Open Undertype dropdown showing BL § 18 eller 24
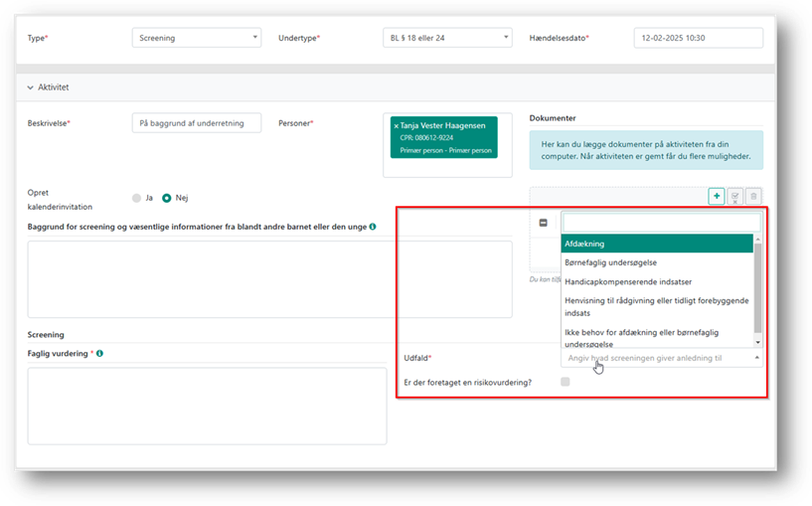The image size is (812, 506). (446, 38)
